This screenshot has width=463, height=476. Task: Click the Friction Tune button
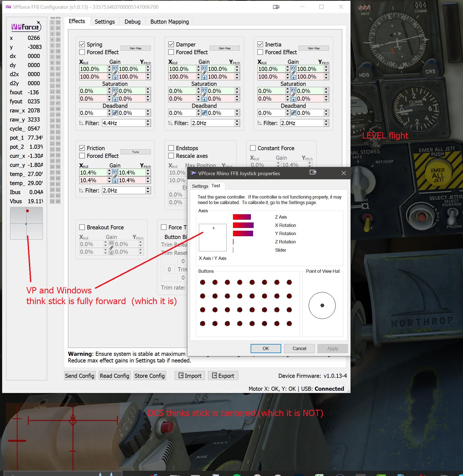136,152
